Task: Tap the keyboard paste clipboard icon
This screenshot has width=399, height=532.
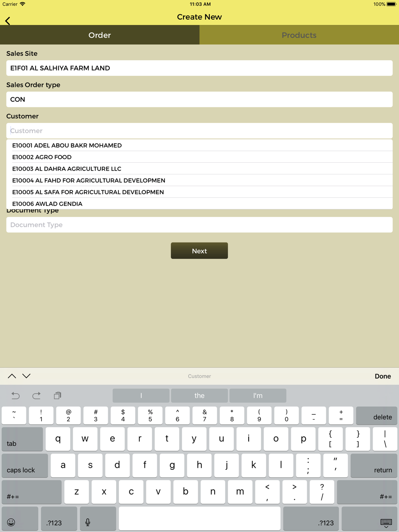Action: [57, 396]
